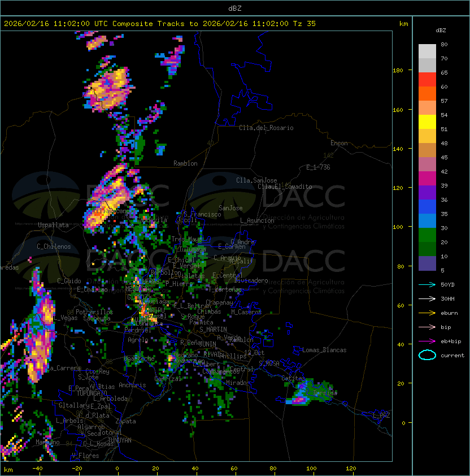Click the 'Potrerillos' map label
Image resolution: width=470 pixels, height=476 pixels.
tap(94, 311)
